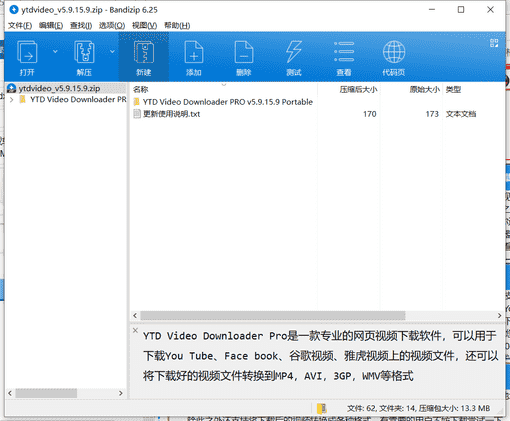510x421 pixels.
Task: Click the compressed size value 170
Action: 370,114
